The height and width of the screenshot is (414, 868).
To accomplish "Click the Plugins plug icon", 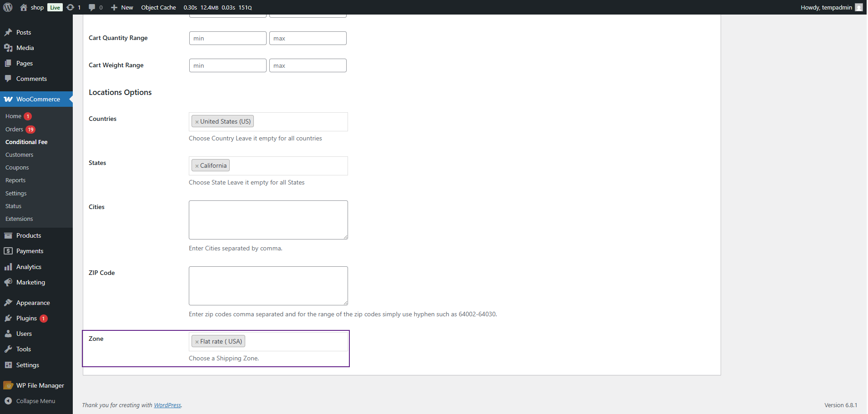I will click(x=8, y=318).
